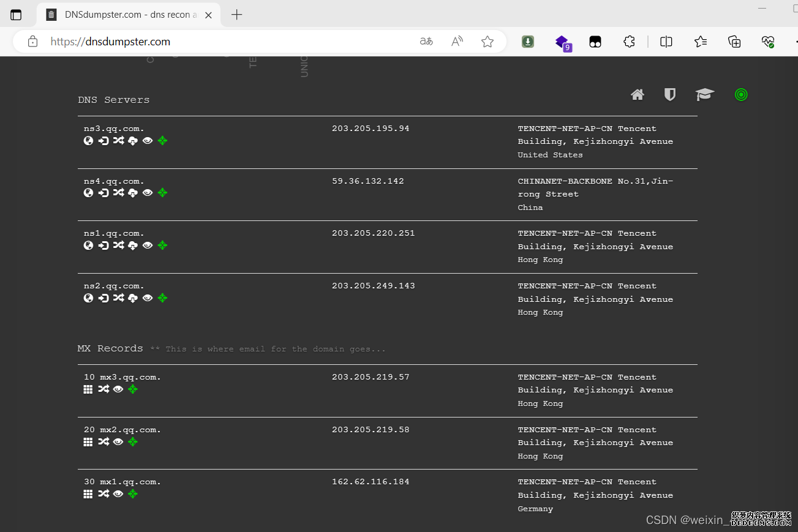Click arrow-in-box icon under ns1.qq.com

pos(104,245)
